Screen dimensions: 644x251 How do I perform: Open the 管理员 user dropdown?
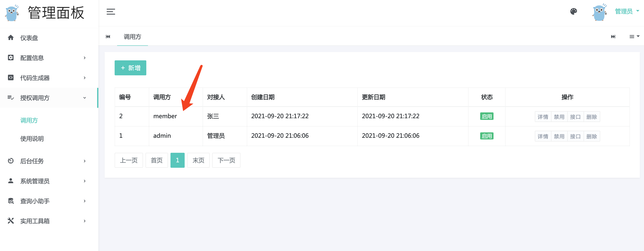point(626,11)
